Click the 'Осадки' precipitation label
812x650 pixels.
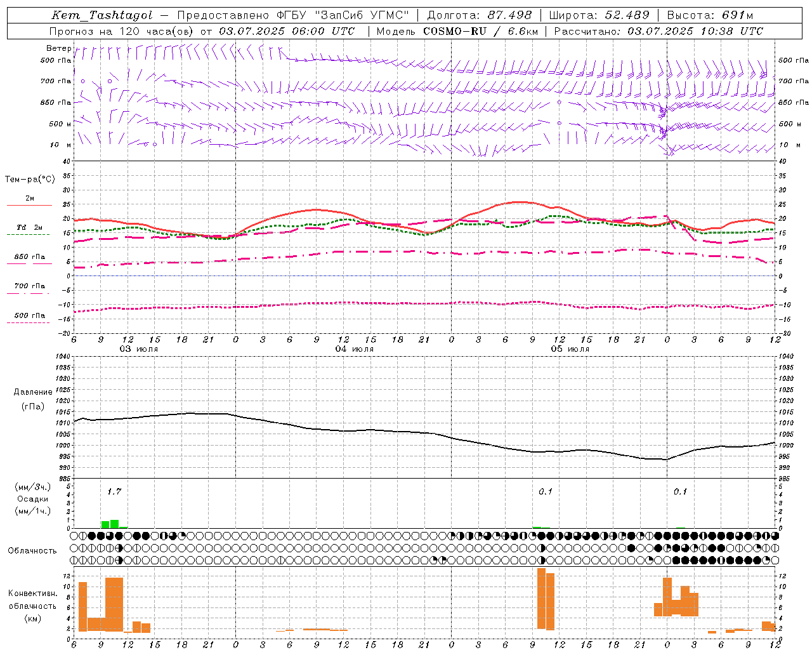pyautogui.click(x=33, y=499)
